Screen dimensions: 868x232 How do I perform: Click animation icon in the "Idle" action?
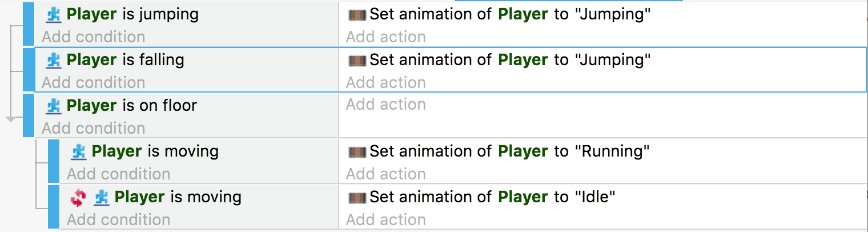(357, 197)
